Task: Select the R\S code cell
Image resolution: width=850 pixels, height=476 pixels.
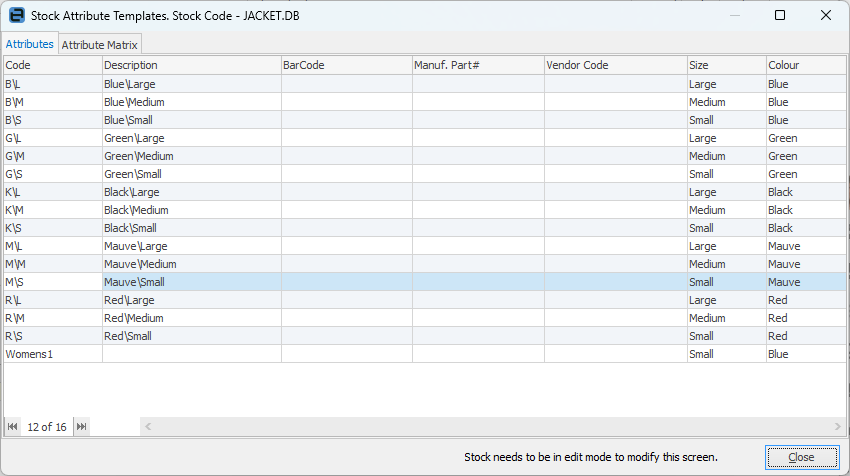Action: pyautogui.click(x=53, y=336)
